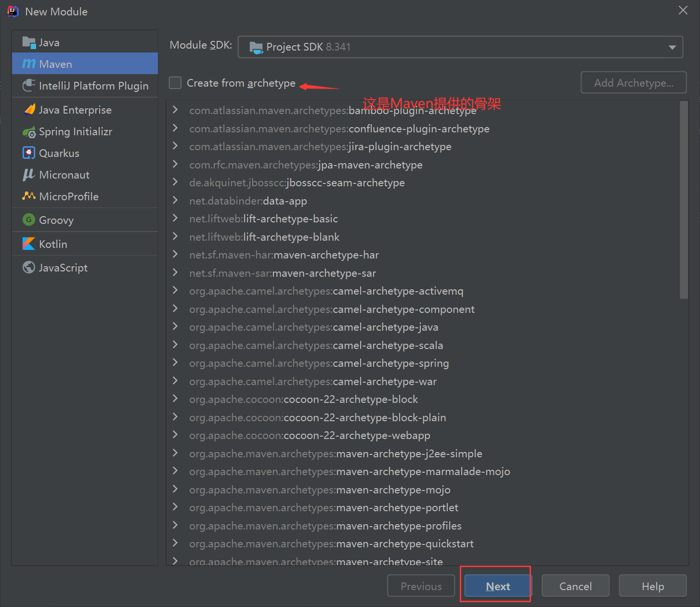Screen dimensions: 700x607
Task: Open Help for New Module
Action: coord(652,586)
